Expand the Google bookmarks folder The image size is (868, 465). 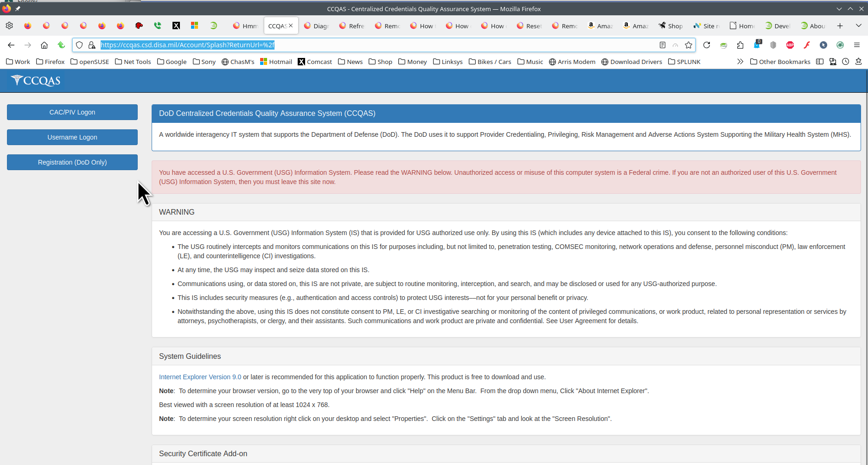click(172, 62)
